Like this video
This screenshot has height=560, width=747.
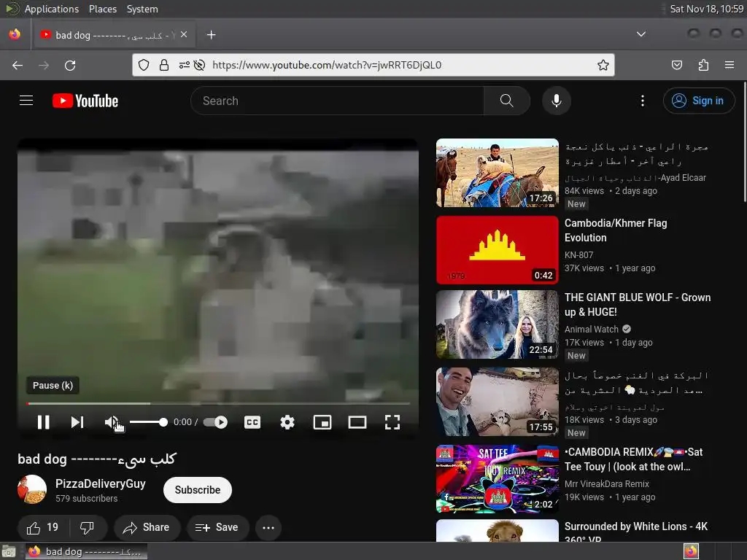point(42,527)
